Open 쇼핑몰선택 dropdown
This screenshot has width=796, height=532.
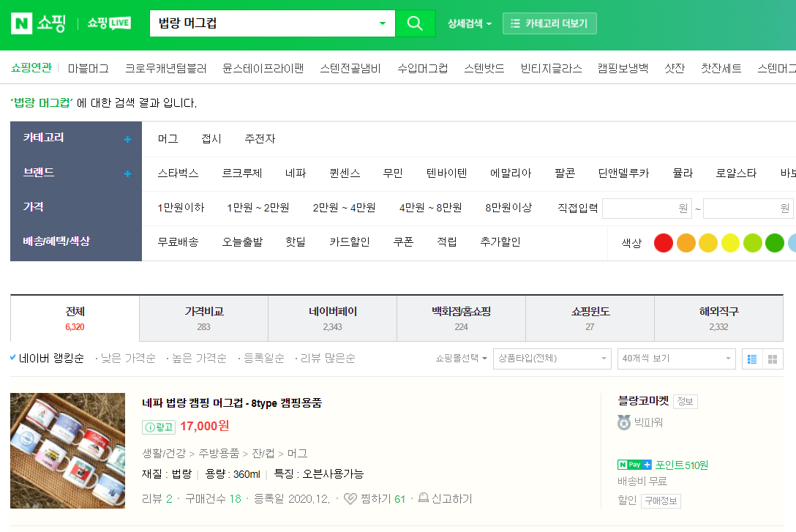coord(461,359)
